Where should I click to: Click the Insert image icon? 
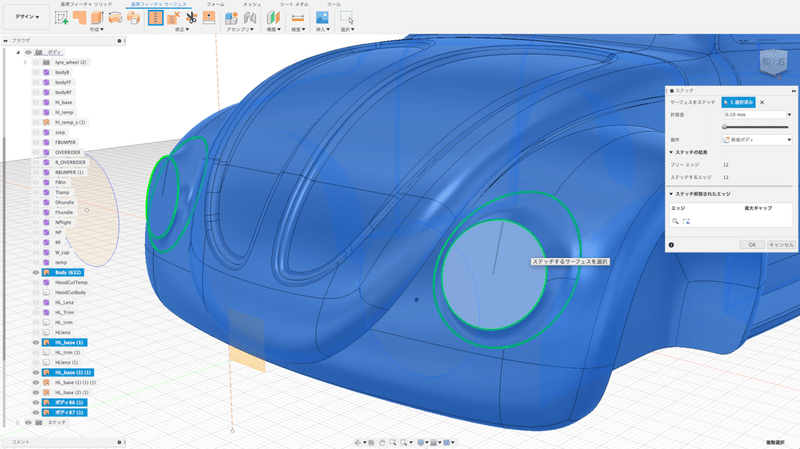click(x=323, y=17)
